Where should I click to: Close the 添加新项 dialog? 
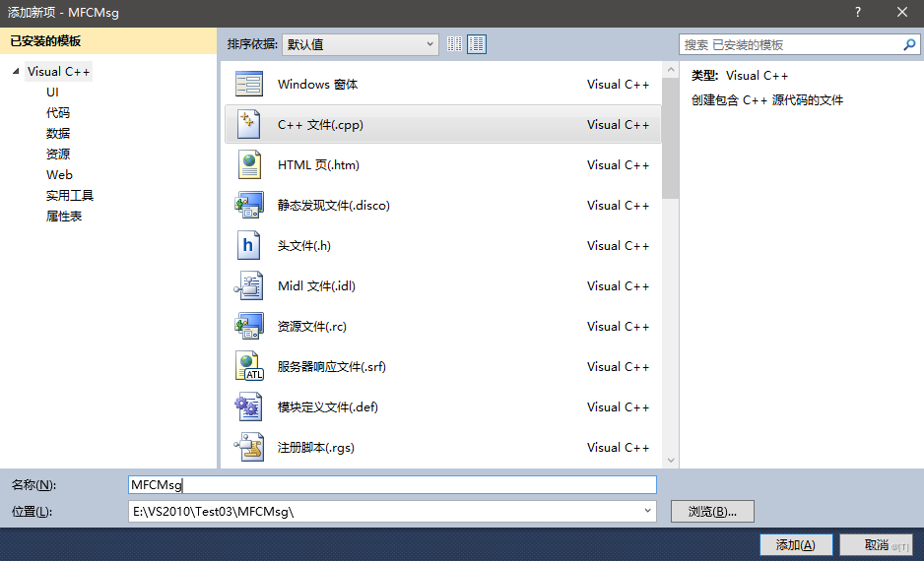[902, 13]
